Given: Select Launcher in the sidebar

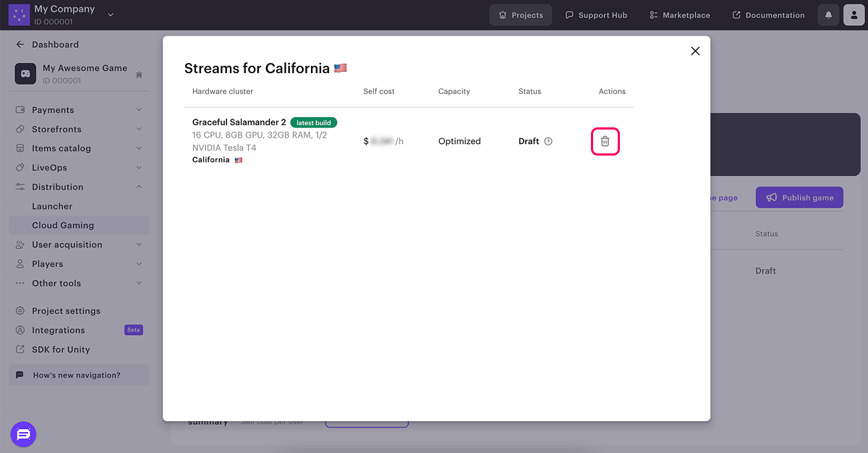Looking at the screenshot, I should 52,206.
